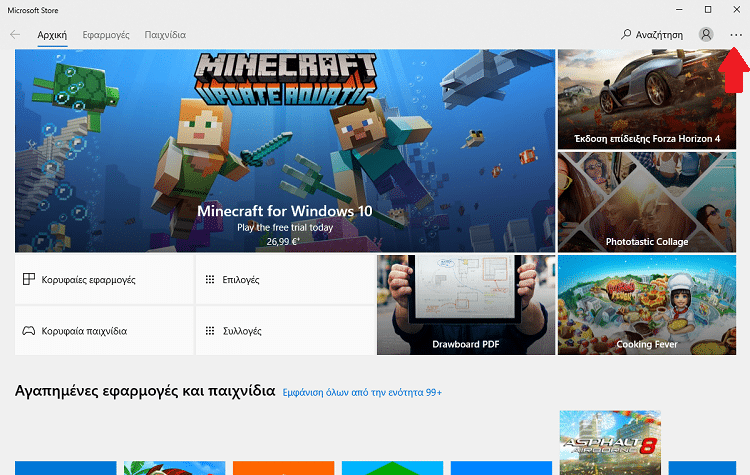The height and width of the screenshot is (475, 750).
Task: Switch to the Εφαρμογές tab
Action: point(106,35)
